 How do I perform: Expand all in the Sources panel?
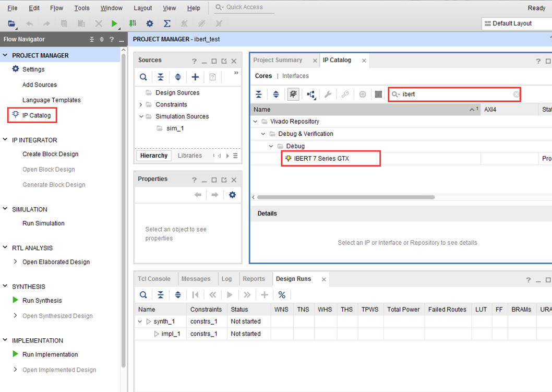[x=178, y=77]
